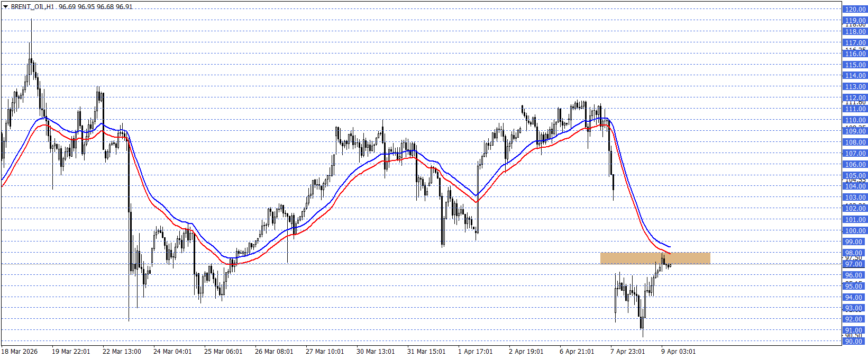Click the chart menu triangle beside BRENT_OIL

coord(5,7)
